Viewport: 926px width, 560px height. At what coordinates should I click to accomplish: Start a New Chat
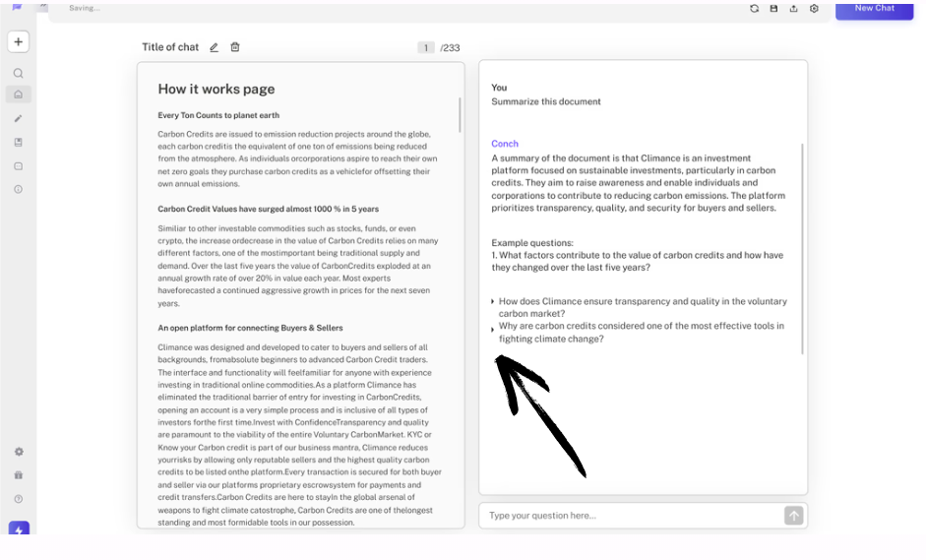875,10
